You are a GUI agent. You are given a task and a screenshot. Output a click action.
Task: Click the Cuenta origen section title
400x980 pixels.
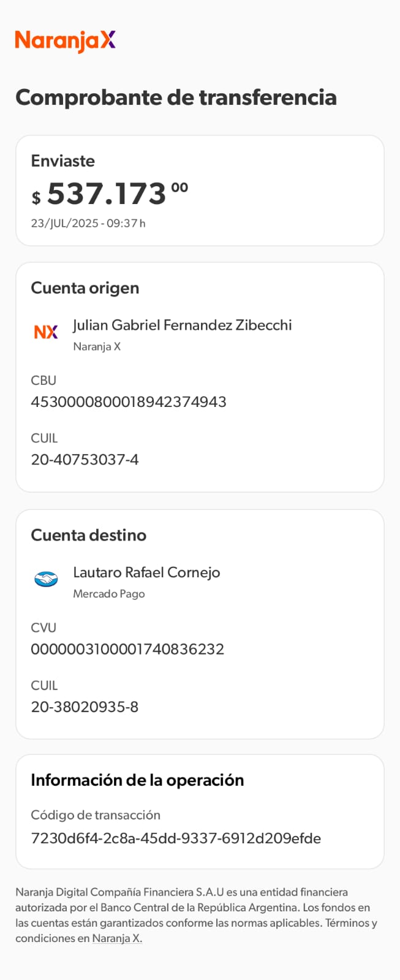85,288
